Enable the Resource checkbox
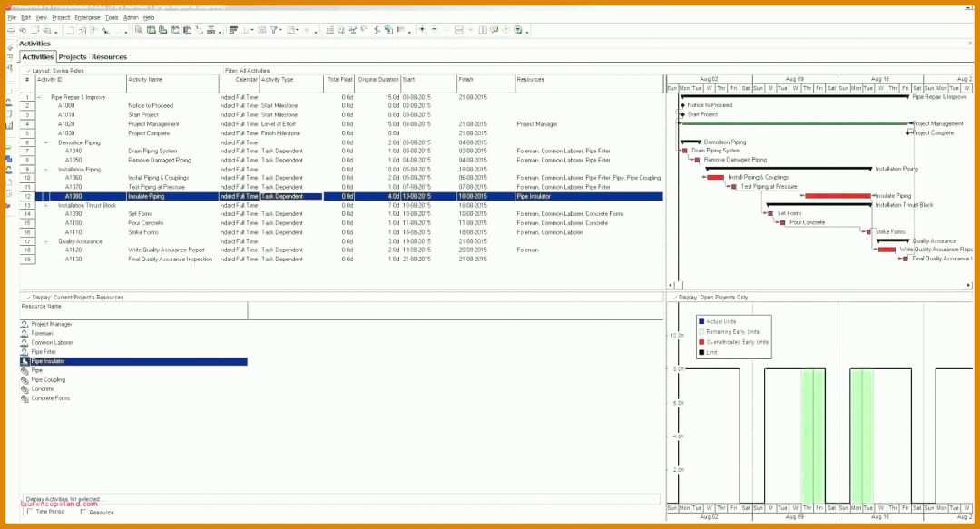 pos(83,512)
